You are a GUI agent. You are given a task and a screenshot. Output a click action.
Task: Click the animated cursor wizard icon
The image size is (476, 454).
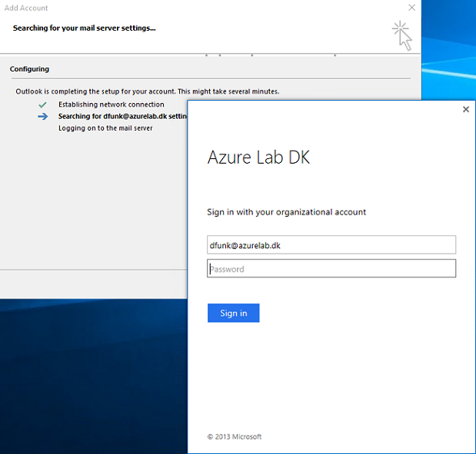click(402, 35)
